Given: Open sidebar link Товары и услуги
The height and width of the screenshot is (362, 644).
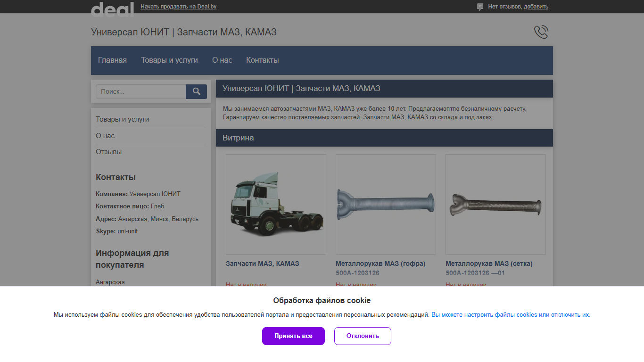Looking at the screenshot, I should coord(123,119).
